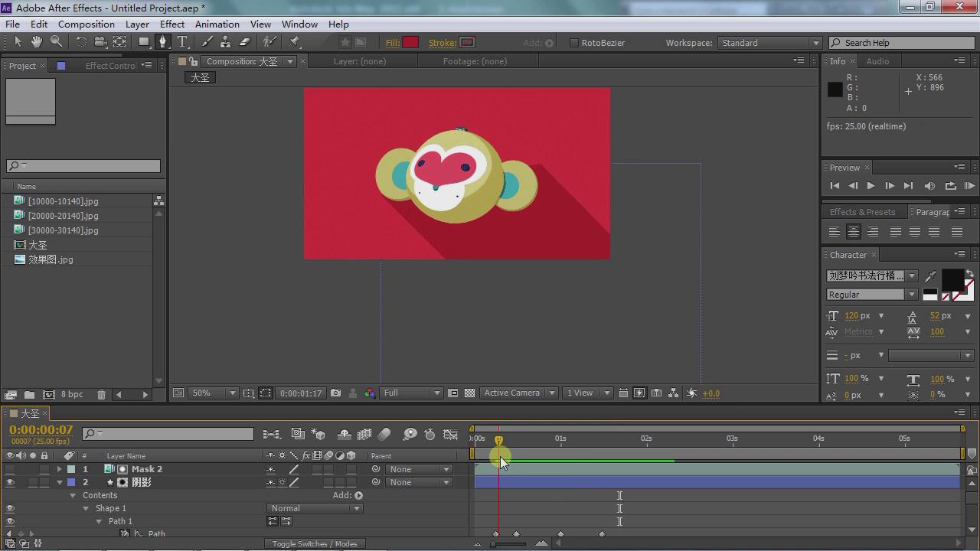Select the Hand tool
The width and height of the screenshot is (980, 551).
pyautogui.click(x=36, y=42)
